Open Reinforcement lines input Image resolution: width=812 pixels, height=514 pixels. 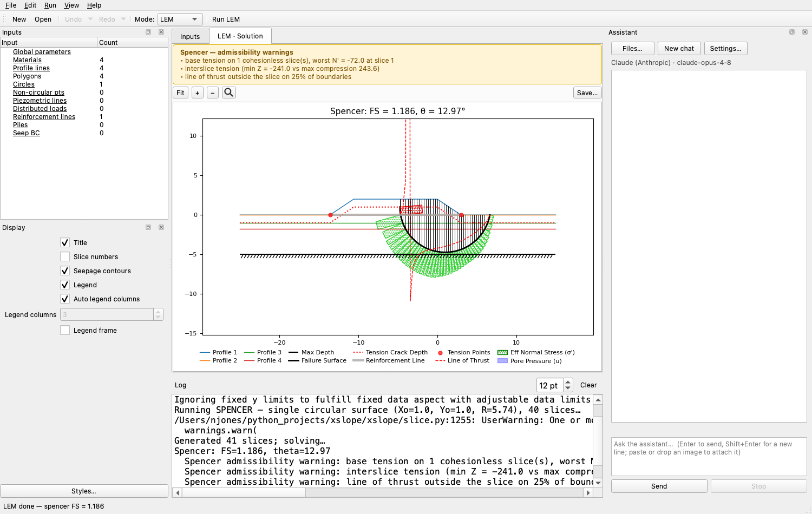tap(44, 117)
